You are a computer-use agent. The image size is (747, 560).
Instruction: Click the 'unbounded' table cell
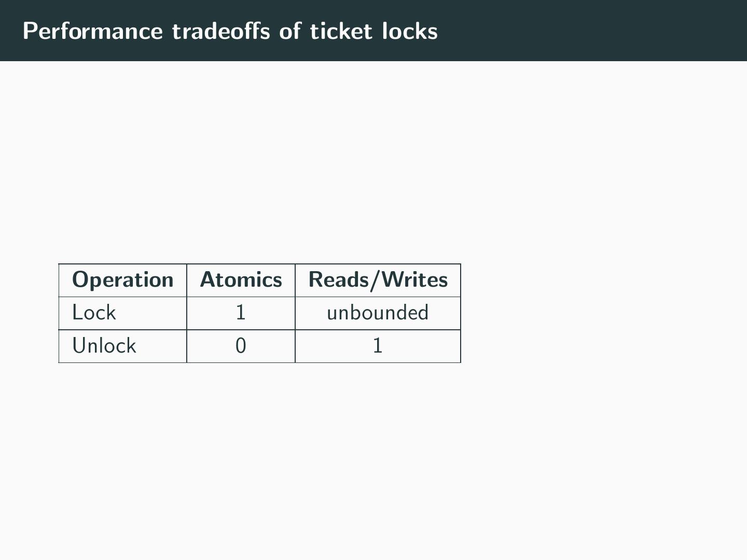[378, 313]
